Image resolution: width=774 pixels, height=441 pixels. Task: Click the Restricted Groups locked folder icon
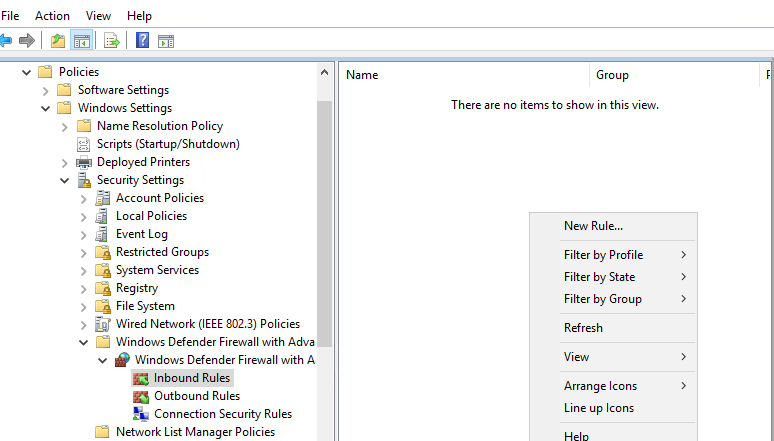click(103, 252)
